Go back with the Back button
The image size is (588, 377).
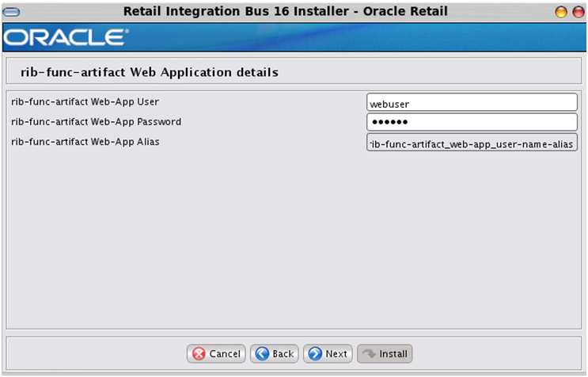(x=274, y=353)
